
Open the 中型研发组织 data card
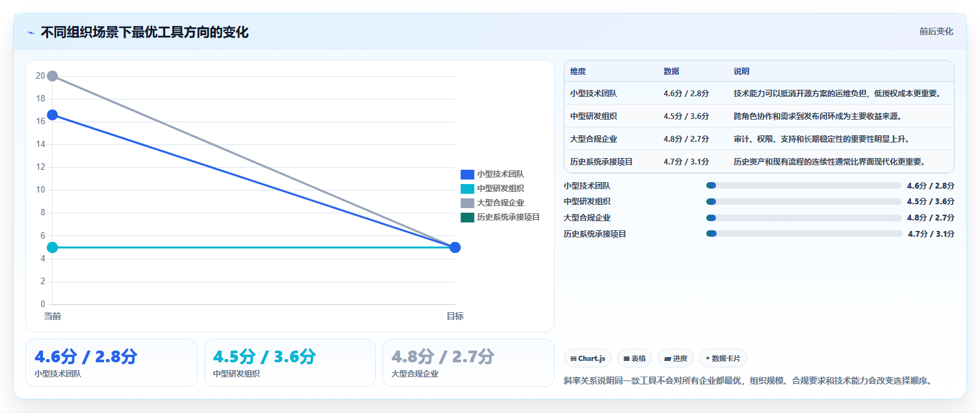(290, 363)
